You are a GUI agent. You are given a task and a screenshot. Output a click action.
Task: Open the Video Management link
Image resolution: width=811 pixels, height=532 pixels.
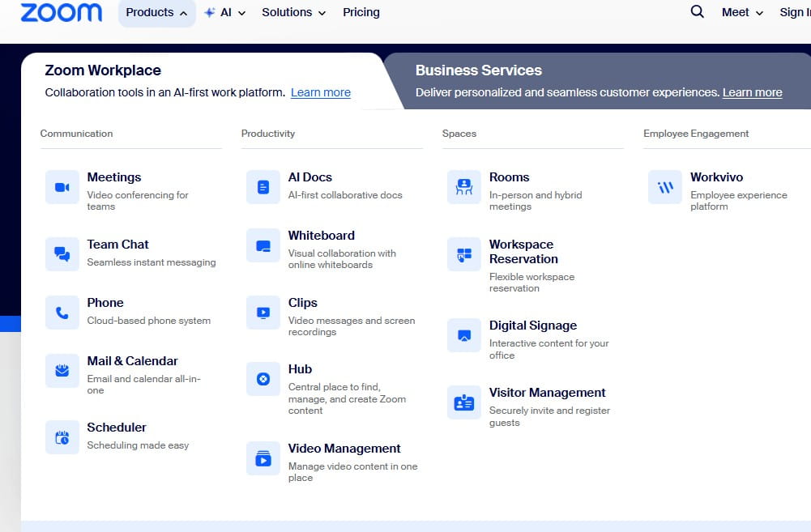pyautogui.click(x=344, y=449)
